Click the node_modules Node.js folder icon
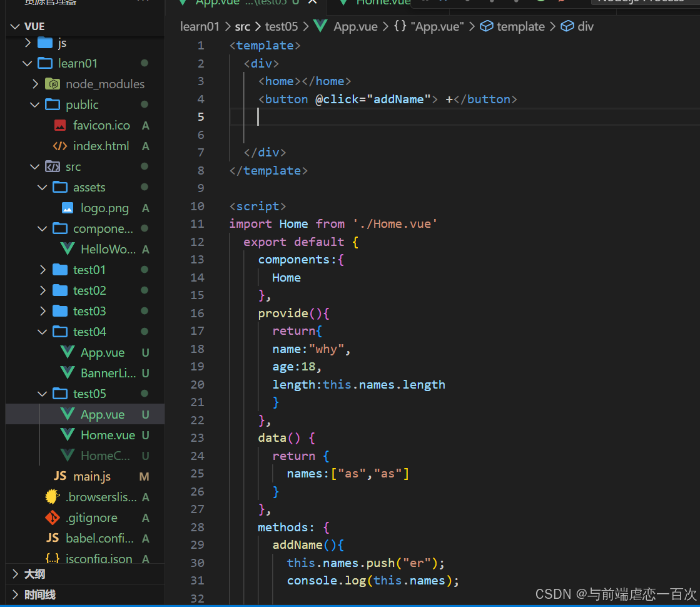The height and width of the screenshot is (607, 700). click(53, 84)
